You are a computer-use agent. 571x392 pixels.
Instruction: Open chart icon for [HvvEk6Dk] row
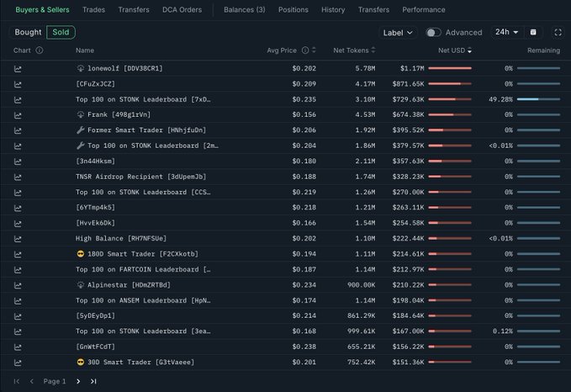tap(18, 223)
